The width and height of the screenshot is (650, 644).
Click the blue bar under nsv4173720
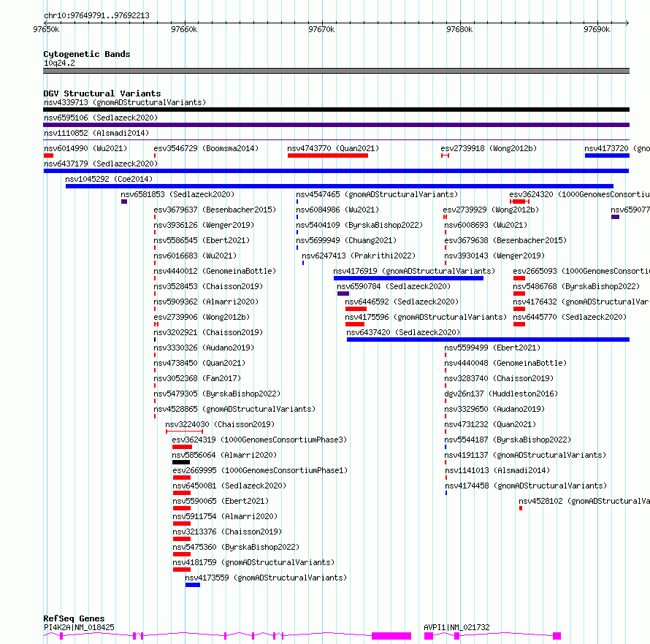tap(607, 156)
